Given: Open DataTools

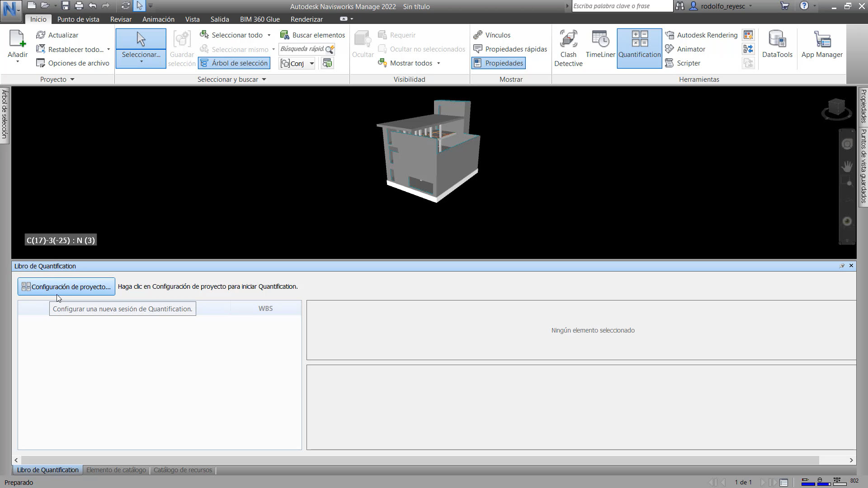Looking at the screenshot, I should 777,45.
